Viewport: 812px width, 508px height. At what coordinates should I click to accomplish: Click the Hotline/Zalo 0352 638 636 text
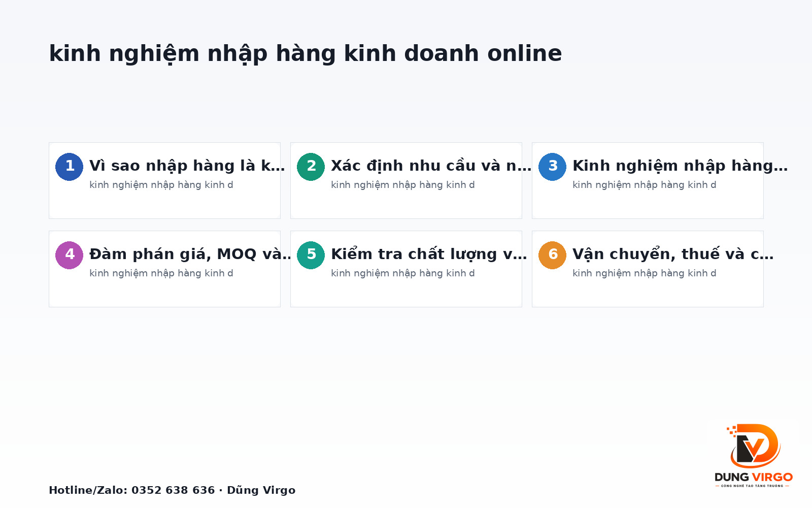(x=172, y=490)
